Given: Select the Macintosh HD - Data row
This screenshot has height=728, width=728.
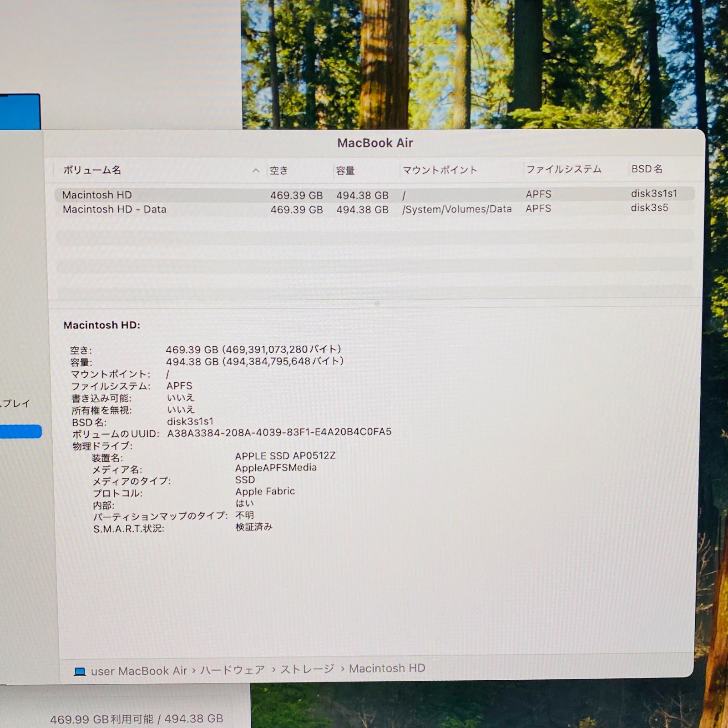Looking at the screenshot, I should point(374,209).
